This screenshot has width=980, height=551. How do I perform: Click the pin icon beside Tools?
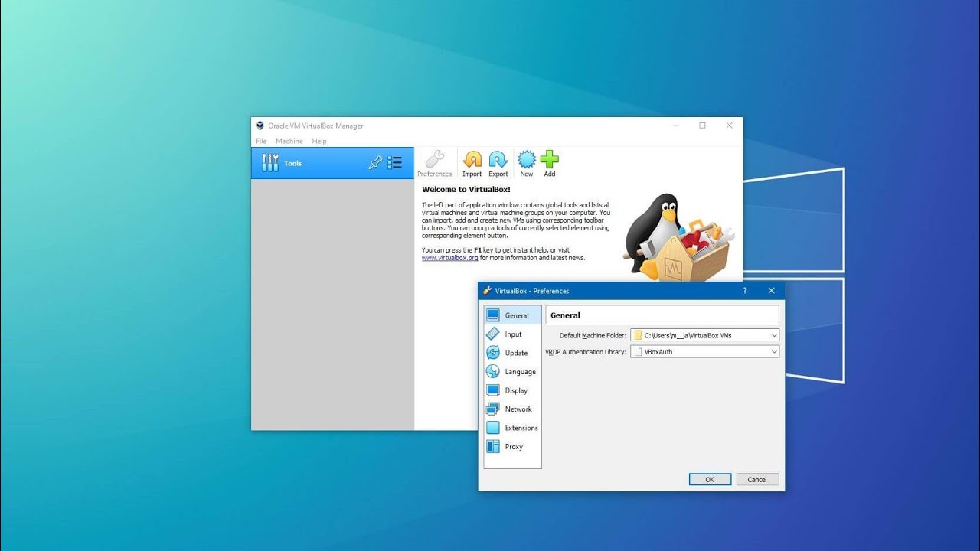375,162
